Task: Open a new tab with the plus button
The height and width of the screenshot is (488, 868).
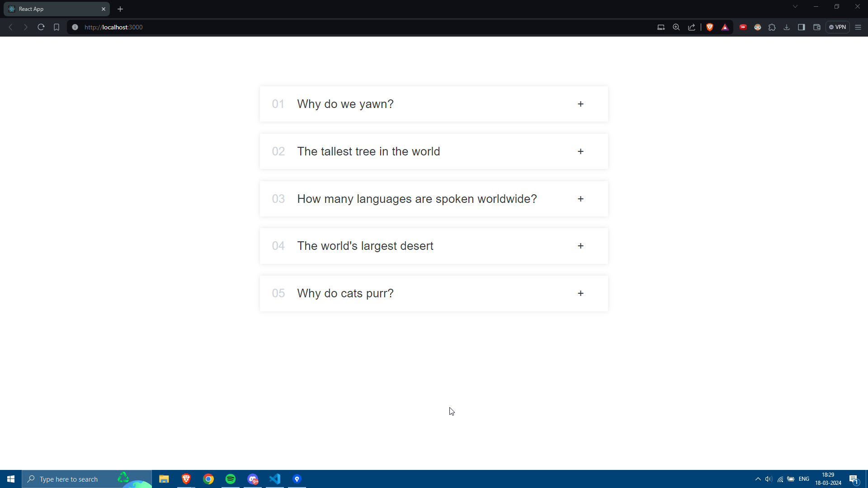Action: coord(120,9)
